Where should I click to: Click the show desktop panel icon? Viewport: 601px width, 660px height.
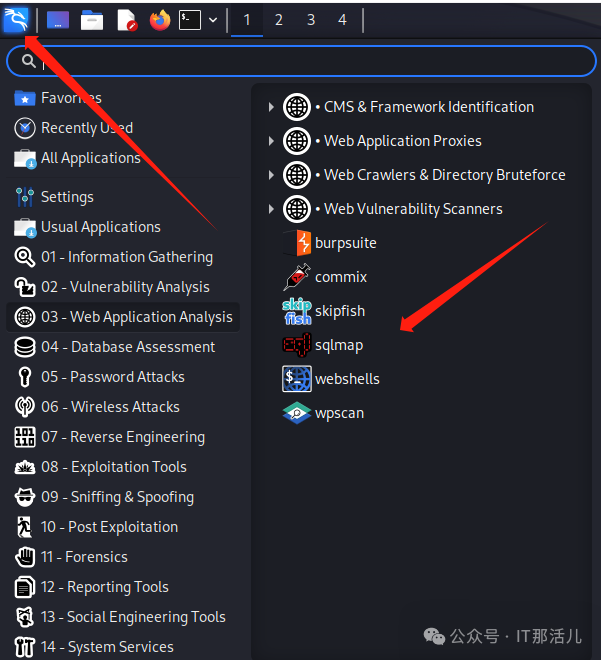(58, 20)
